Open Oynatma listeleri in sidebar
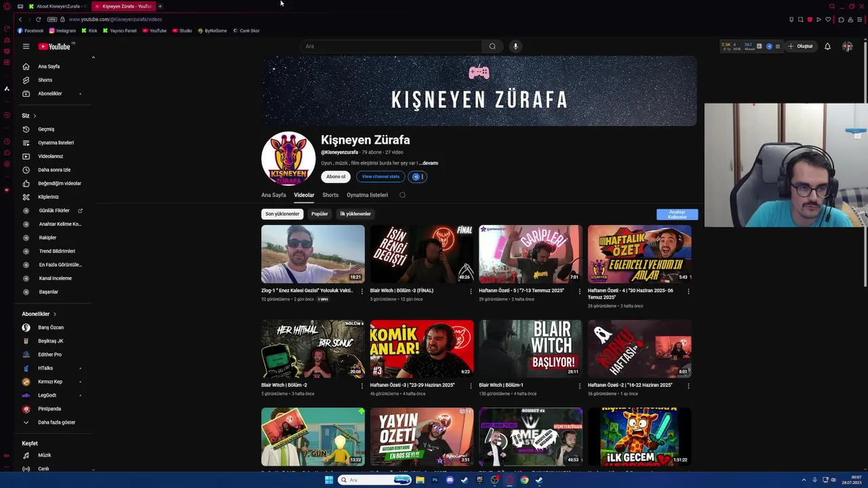This screenshot has width=868, height=488. [x=56, y=142]
